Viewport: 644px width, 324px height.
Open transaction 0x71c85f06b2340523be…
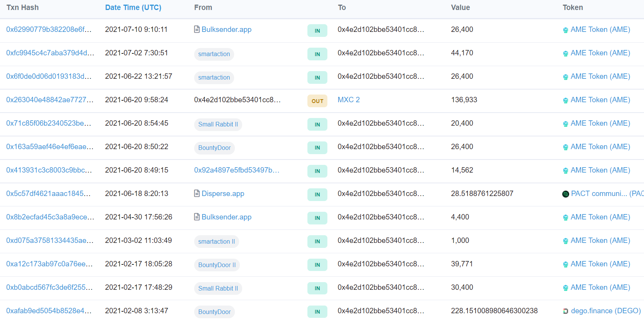(49, 123)
